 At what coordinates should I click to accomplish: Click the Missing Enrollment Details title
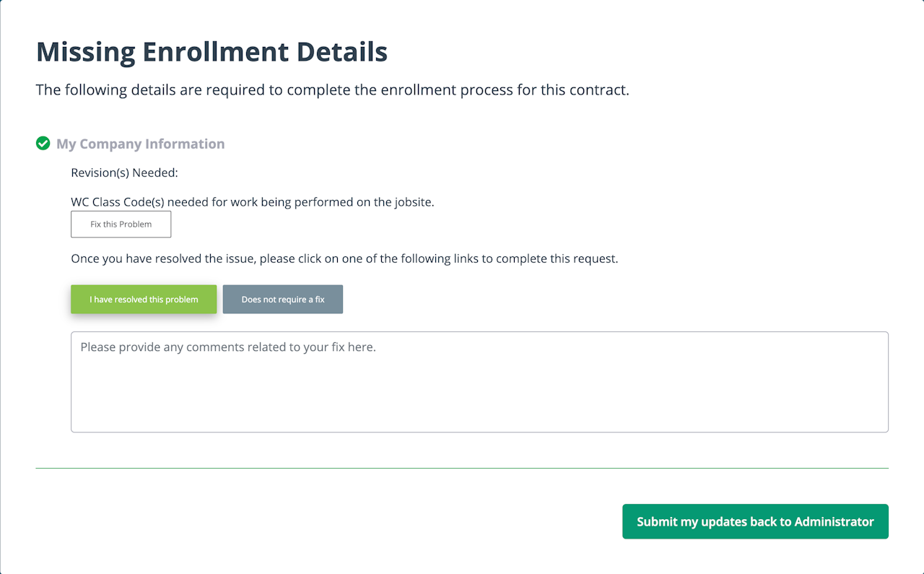(212, 52)
